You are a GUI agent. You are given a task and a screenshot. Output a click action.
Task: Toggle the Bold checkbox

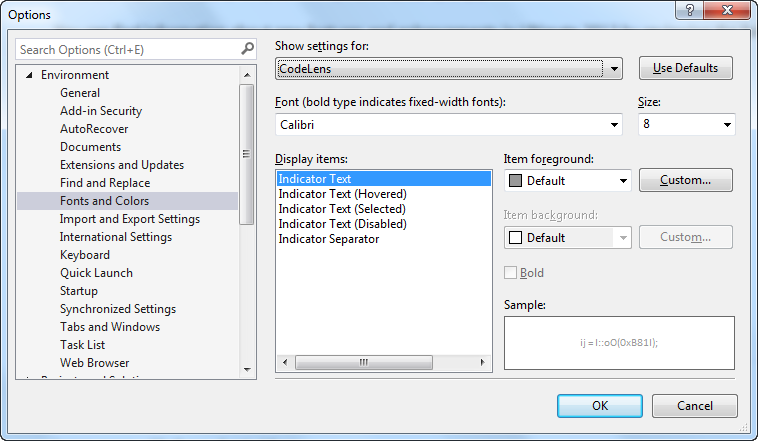pyautogui.click(x=511, y=273)
